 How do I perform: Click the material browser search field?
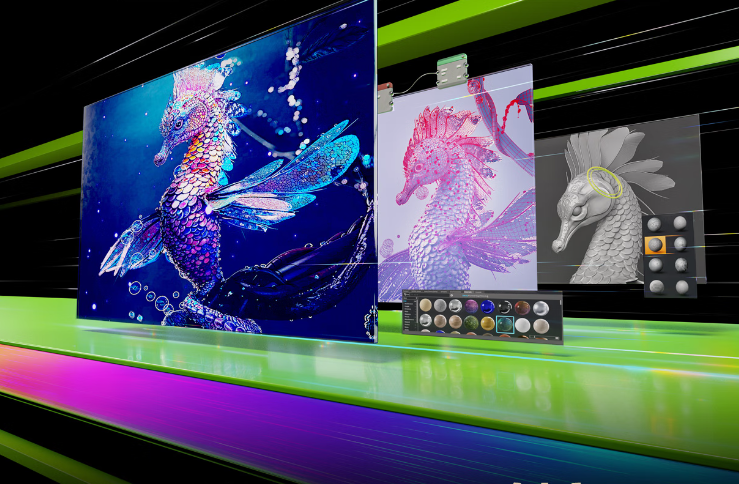[x=429, y=295]
